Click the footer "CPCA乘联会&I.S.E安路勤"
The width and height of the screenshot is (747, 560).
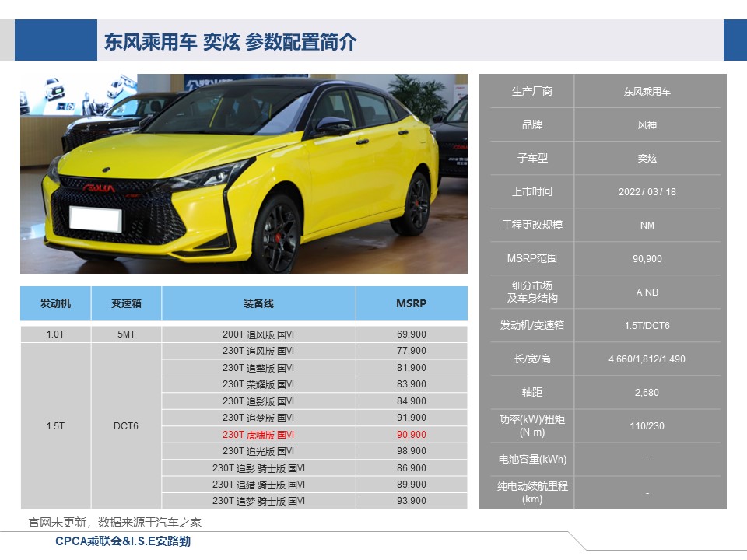click(123, 541)
